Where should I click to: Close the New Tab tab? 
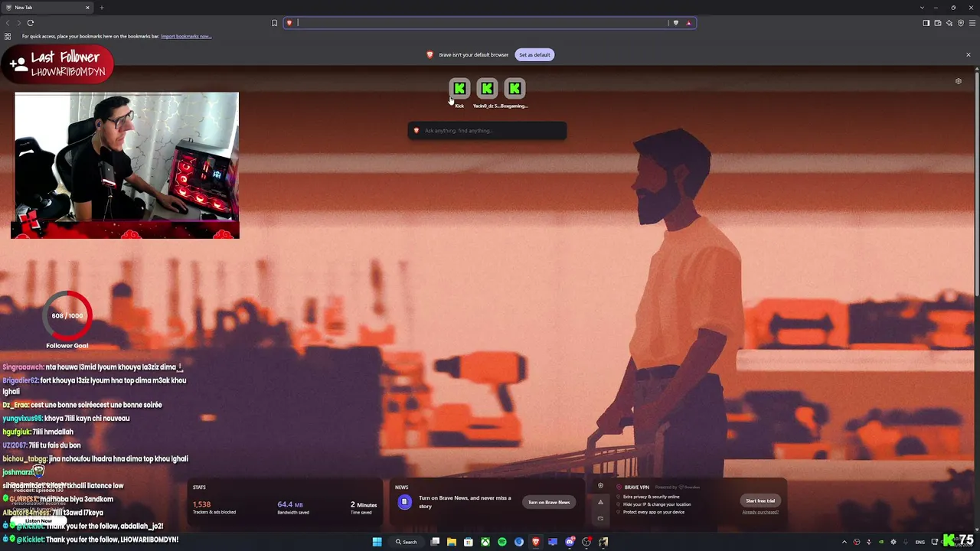(x=87, y=8)
